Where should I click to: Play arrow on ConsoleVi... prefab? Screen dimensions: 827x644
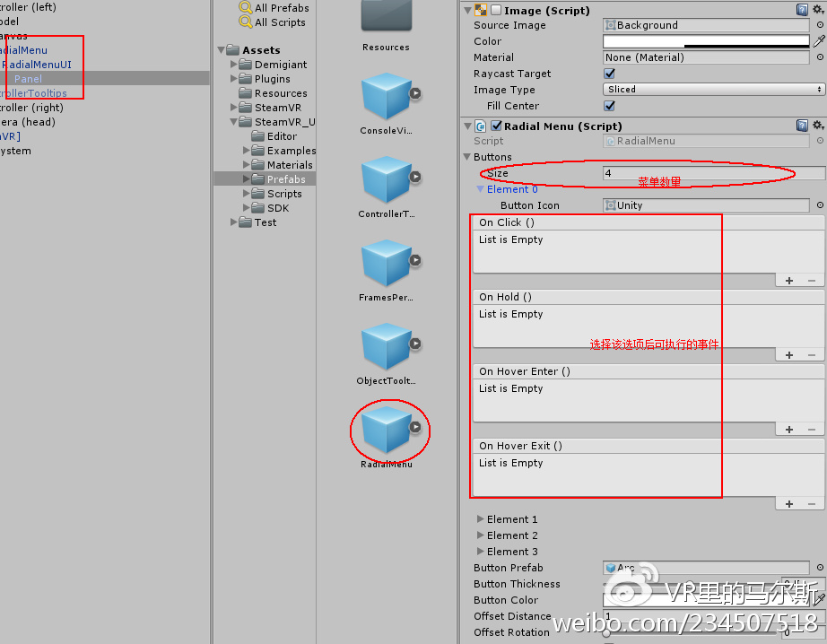pos(415,93)
